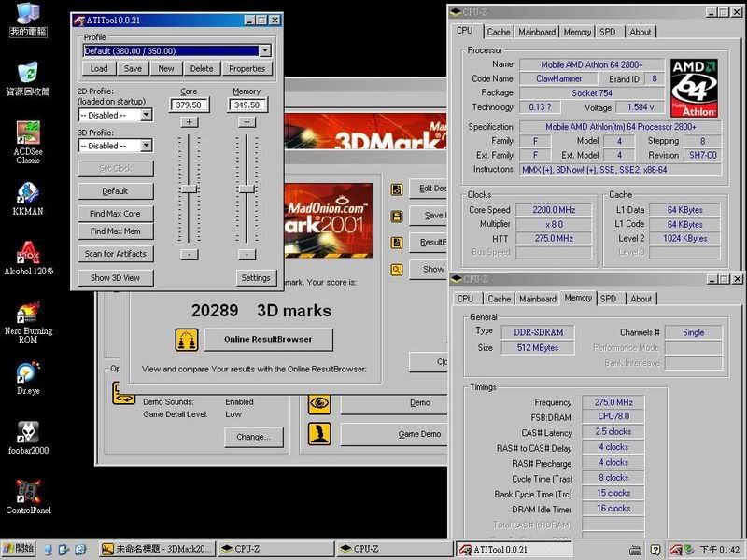
Task: Switch to CPU tab in the CPU-Z memory Timings window
Action: [465, 299]
